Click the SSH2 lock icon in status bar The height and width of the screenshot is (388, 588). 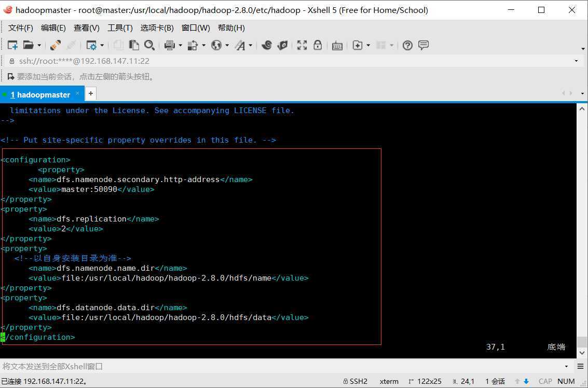tap(345, 381)
